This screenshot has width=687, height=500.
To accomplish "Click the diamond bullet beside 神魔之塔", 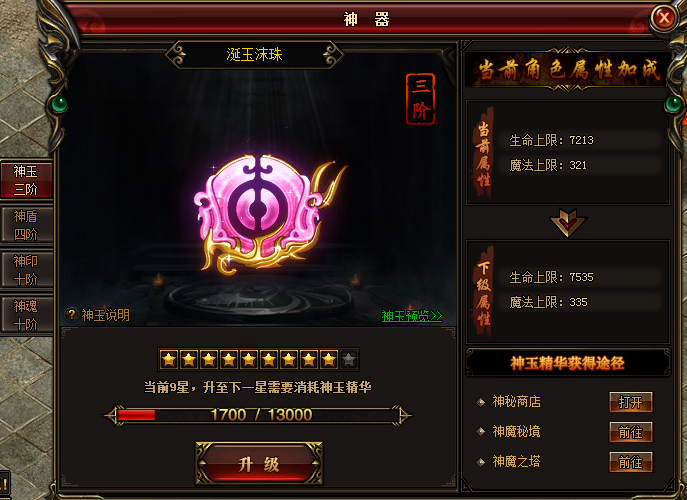I will 481,462.
